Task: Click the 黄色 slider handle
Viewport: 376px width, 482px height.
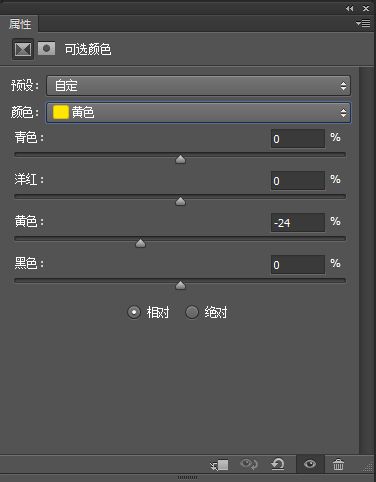Action: (140, 243)
